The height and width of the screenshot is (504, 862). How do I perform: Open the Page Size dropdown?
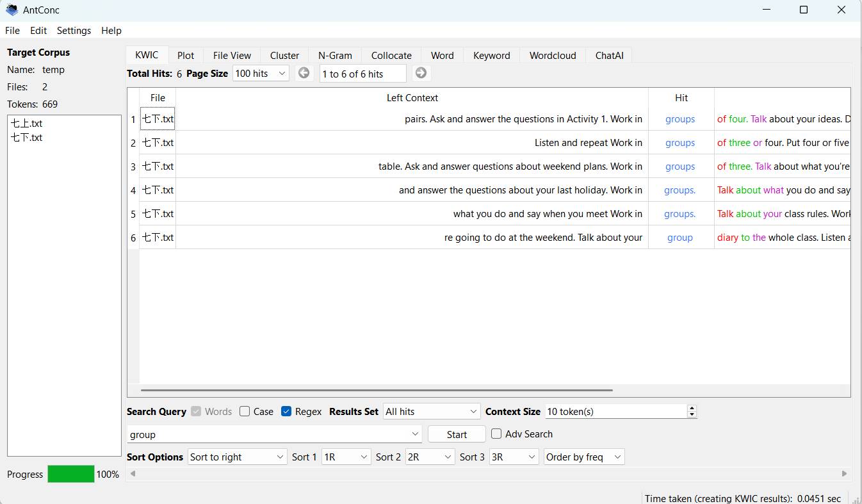pos(261,74)
